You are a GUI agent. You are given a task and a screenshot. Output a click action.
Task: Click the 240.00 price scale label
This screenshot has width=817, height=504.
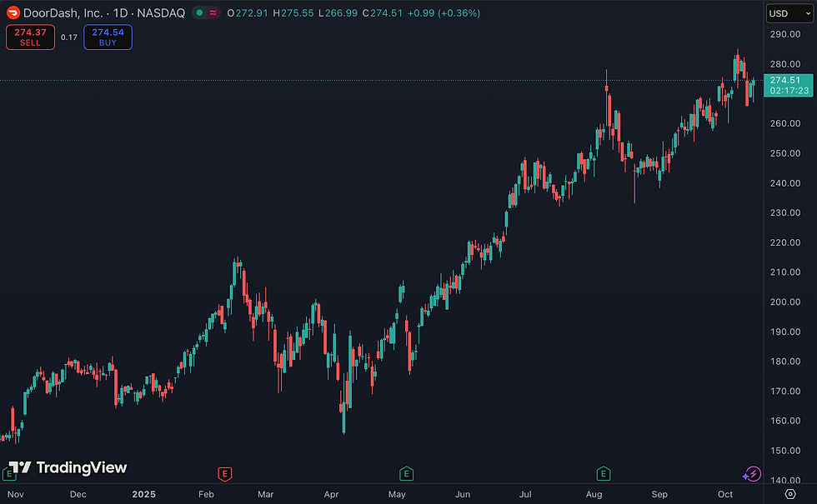tap(785, 183)
